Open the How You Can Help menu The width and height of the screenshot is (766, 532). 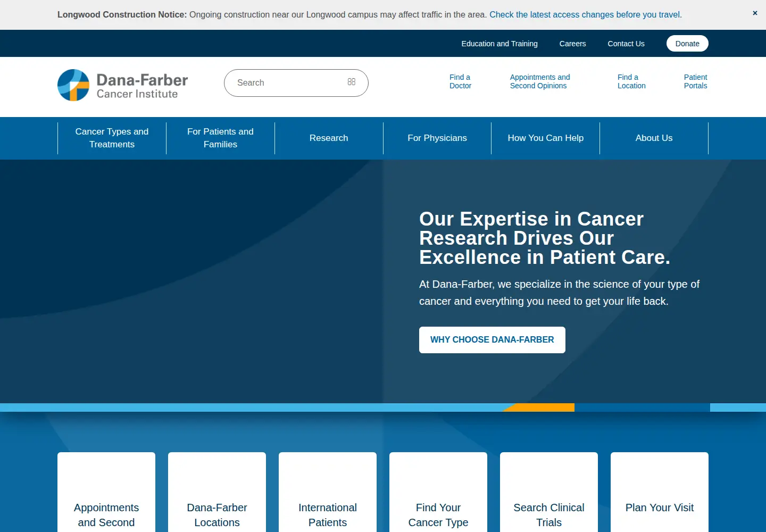pyautogui.click(x=546, y=138)
